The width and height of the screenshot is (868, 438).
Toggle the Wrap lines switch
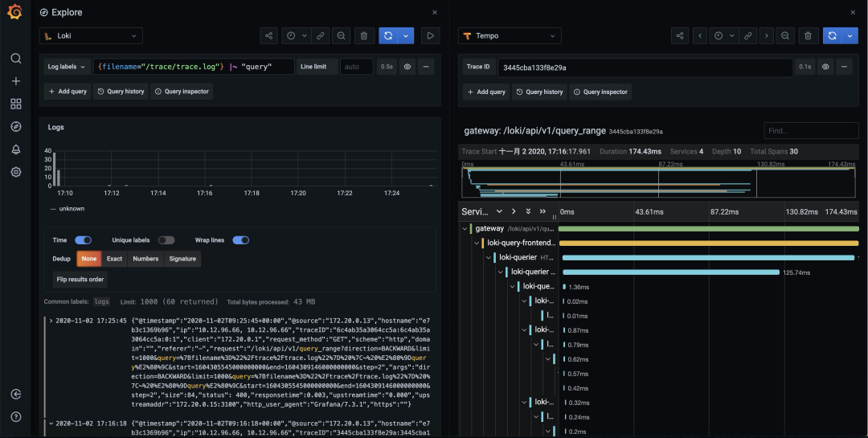[x=241, y=239]
